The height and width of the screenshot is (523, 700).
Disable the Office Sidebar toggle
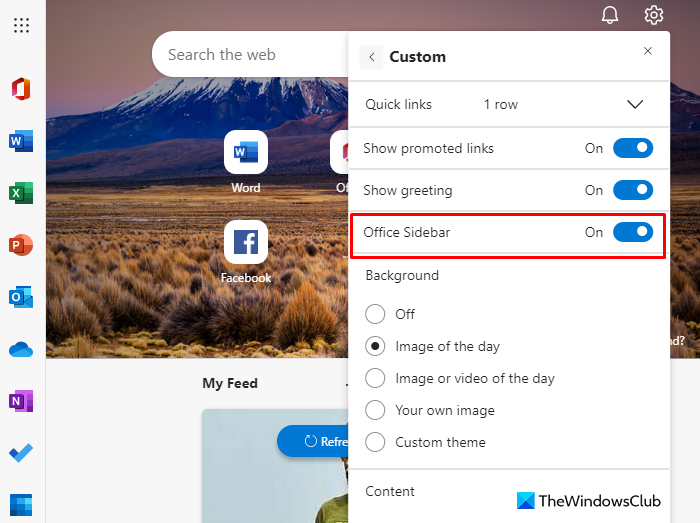(633, 232)
